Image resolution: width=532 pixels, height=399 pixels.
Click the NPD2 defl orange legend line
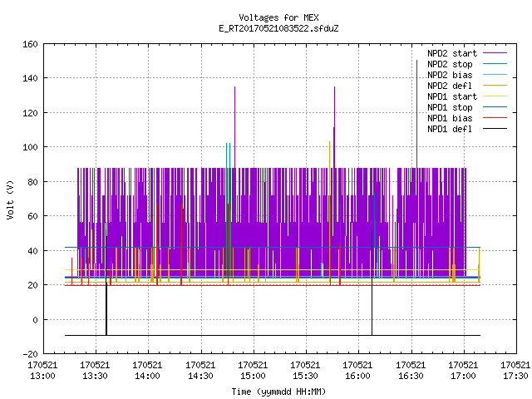click(x=495, y=86)
